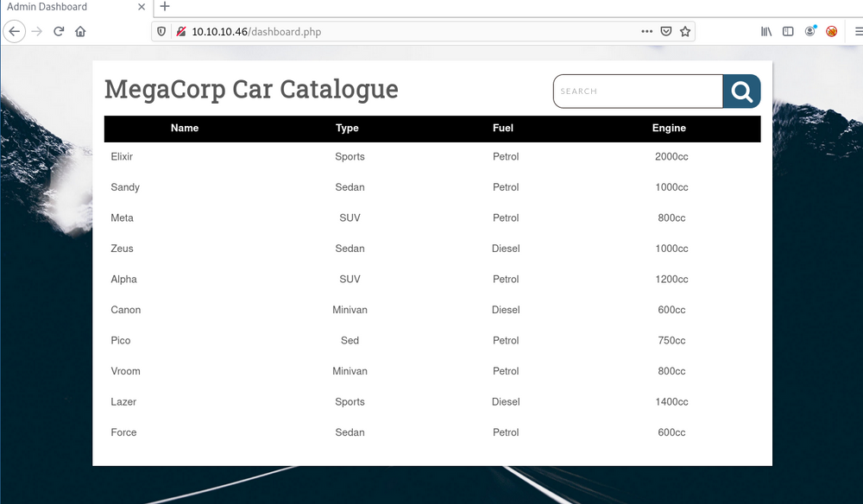The width and height of the screenshot is (863, 504).
Task: Open a new browser tab
Action: (165, 7)
